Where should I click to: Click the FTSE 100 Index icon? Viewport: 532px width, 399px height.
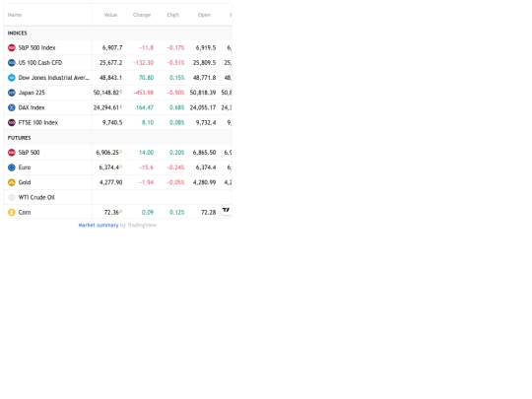pyautogui.click(x=12, y=122)
